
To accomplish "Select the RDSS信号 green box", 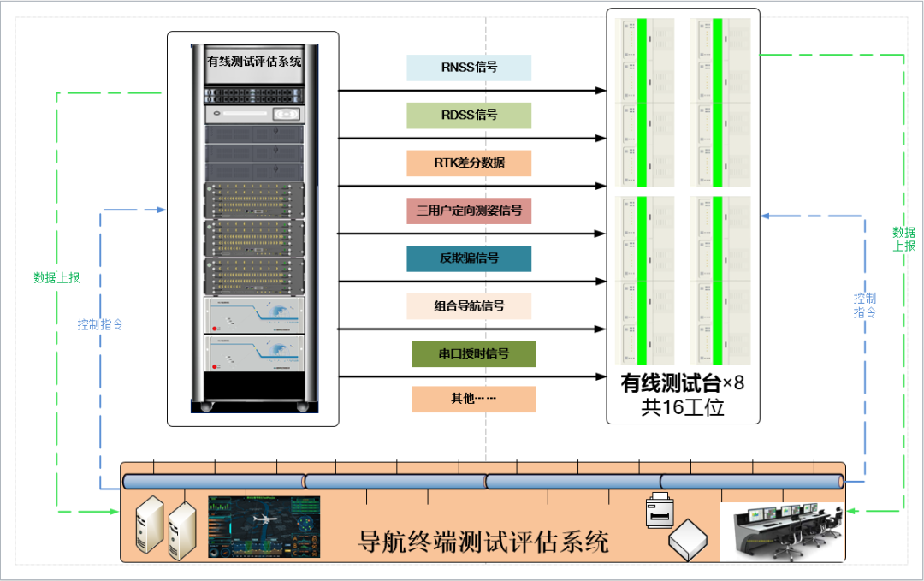I will click(469, 116).
